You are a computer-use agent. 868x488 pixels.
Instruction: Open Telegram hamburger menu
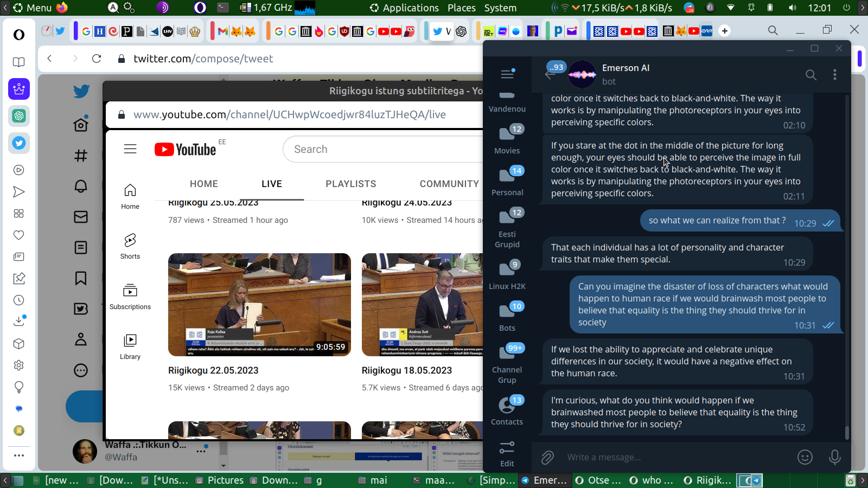pos(507,74)
